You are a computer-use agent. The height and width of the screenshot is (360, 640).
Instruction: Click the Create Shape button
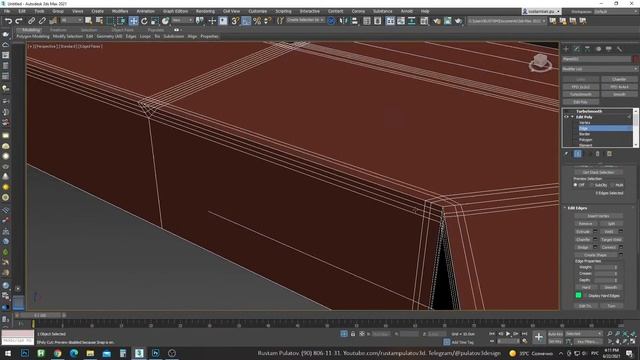595,255
